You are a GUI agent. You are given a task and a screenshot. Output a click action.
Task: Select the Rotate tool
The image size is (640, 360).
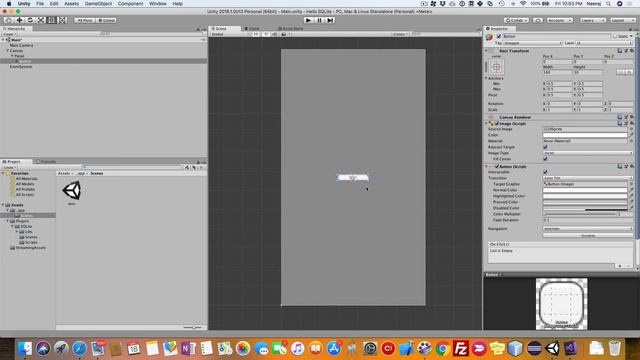click(30, 20)
